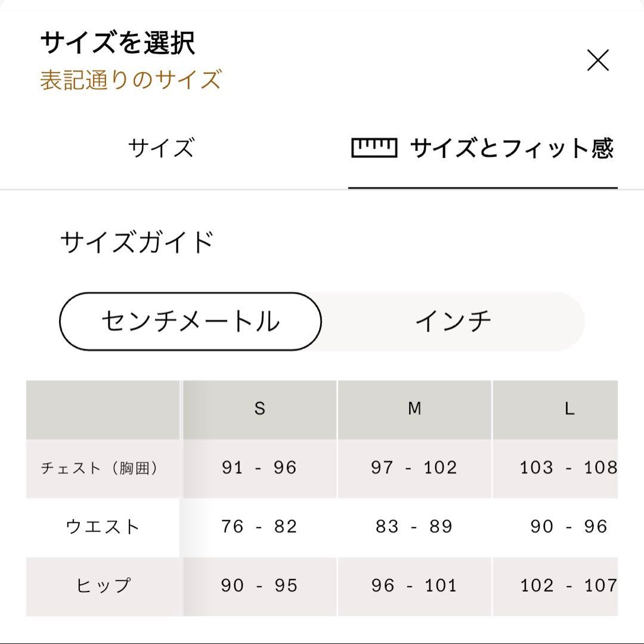This screenshot has width=644, height=644.
Task: Click the サイズガイド heading
Action: [137, 243]
